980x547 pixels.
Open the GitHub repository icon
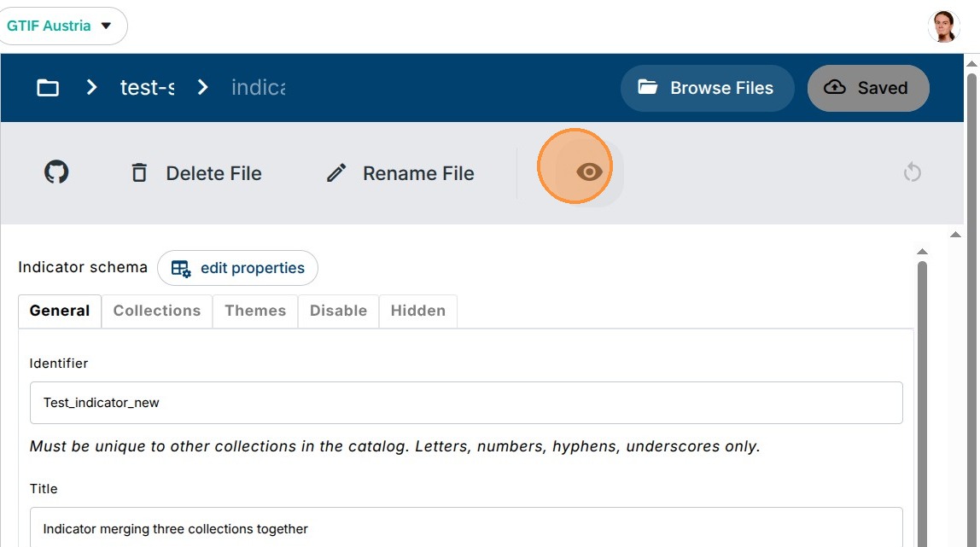coord(56,172)
